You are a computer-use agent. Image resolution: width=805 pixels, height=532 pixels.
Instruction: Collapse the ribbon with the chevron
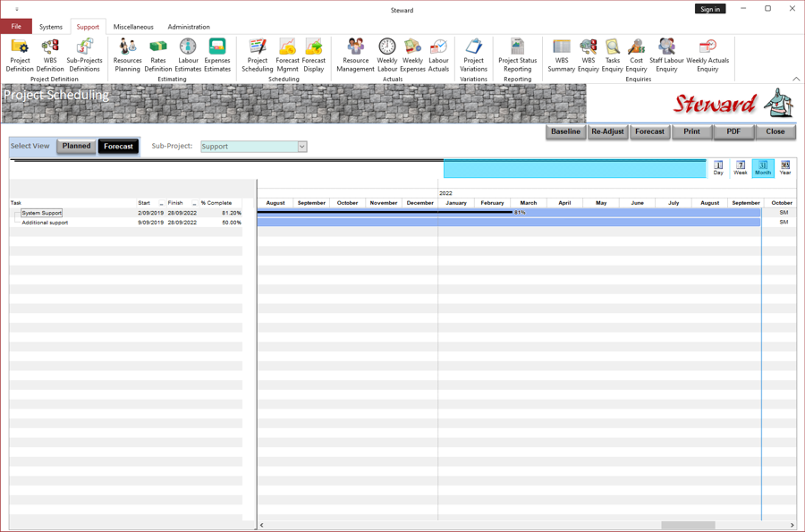tap(796, 79)
